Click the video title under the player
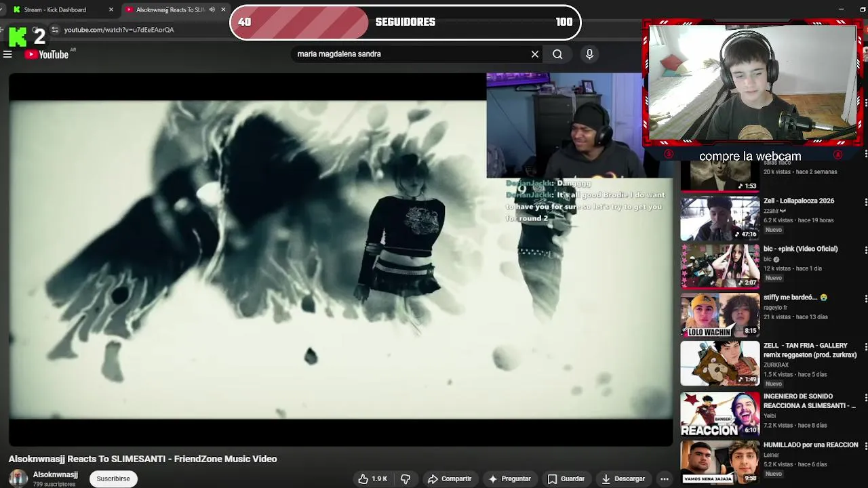Screen dimensions: 868x488 (142, 459)
